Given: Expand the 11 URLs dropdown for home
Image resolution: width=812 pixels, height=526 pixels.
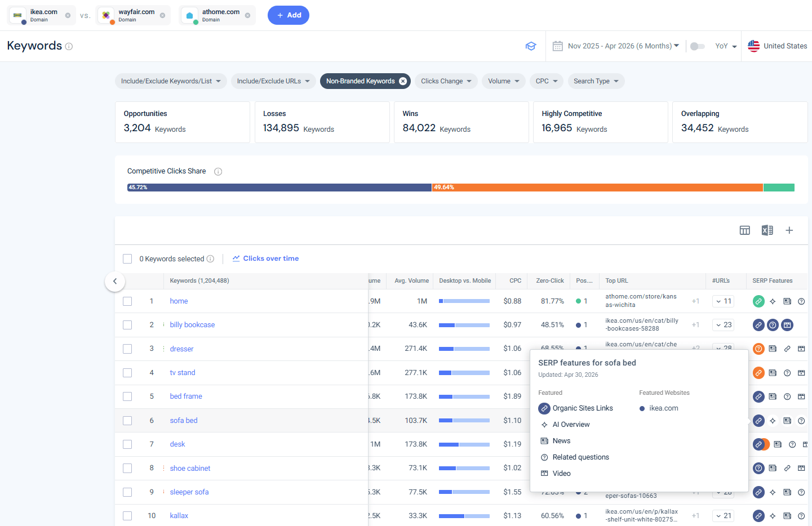Looking at the screenshot, I should click(x=723, y=301).
